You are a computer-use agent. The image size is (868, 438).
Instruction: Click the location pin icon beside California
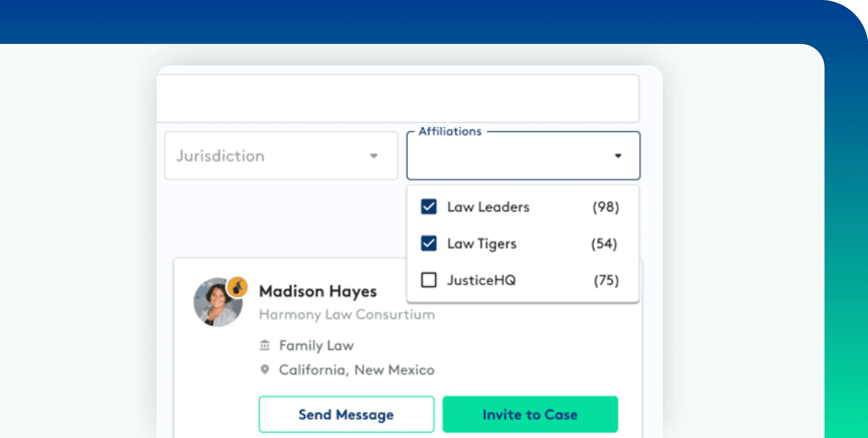264,370
